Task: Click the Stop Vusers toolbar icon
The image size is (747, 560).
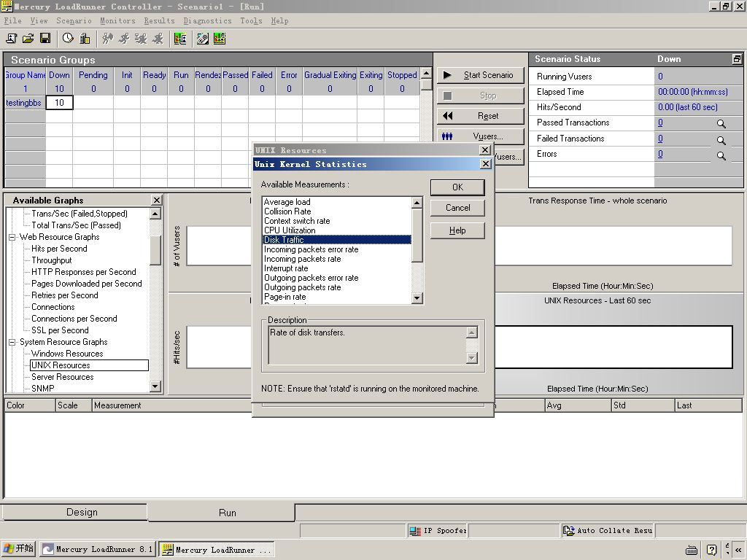Action: pos(158,39)
